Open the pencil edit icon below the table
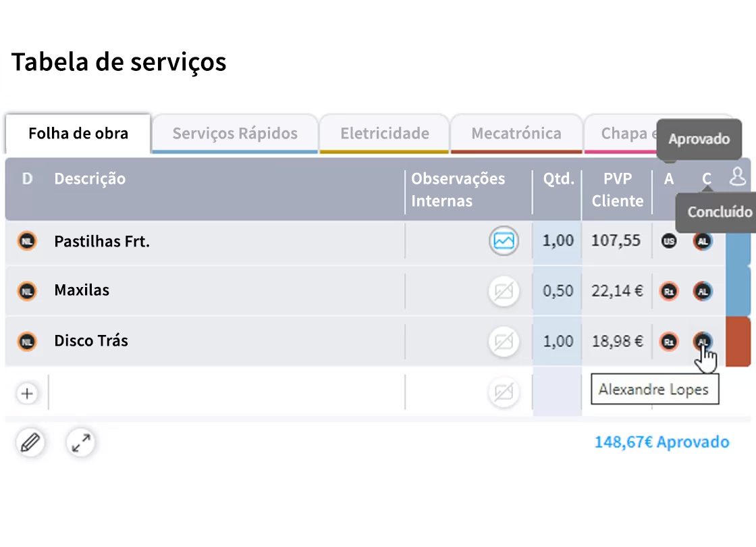 tap(30, 443)
